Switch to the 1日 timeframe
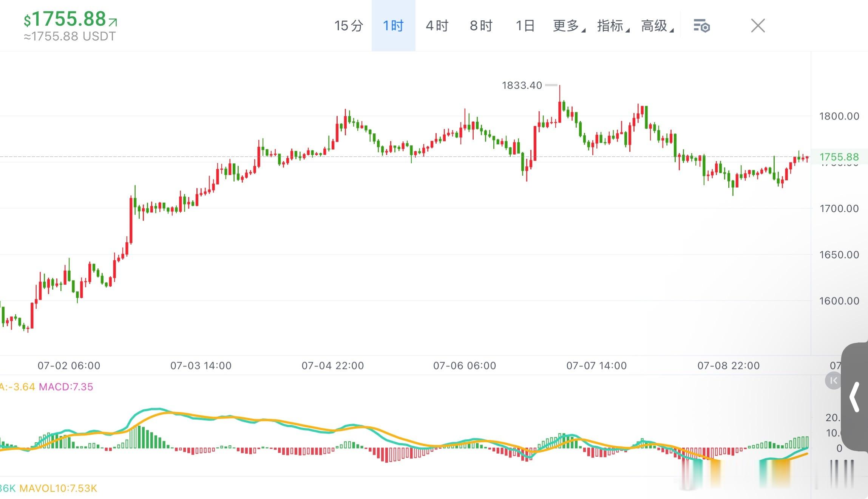This screenshot has height=499, width=868. pyautogui.click(x=525, y=26)
